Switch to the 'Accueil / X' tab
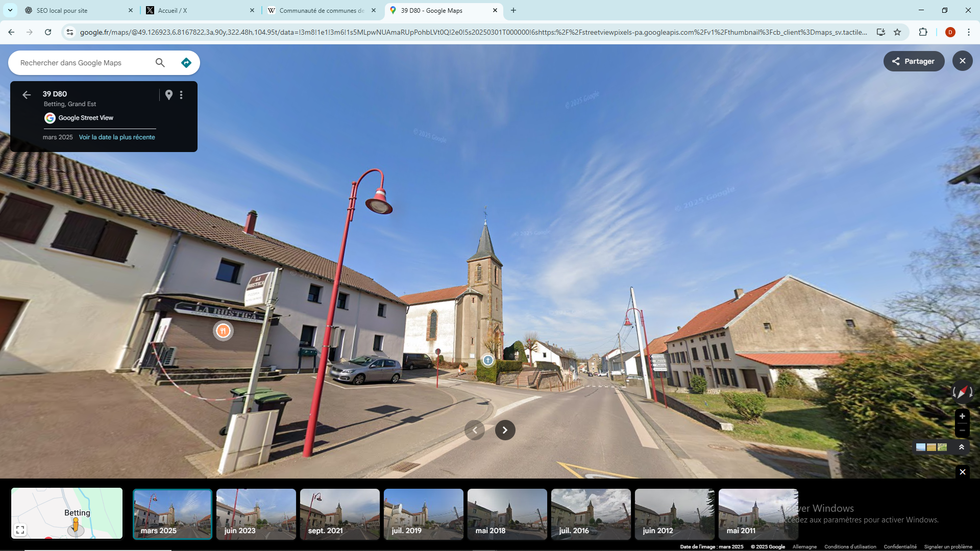This screenshot has width=980, height=551. pos(200,10)
